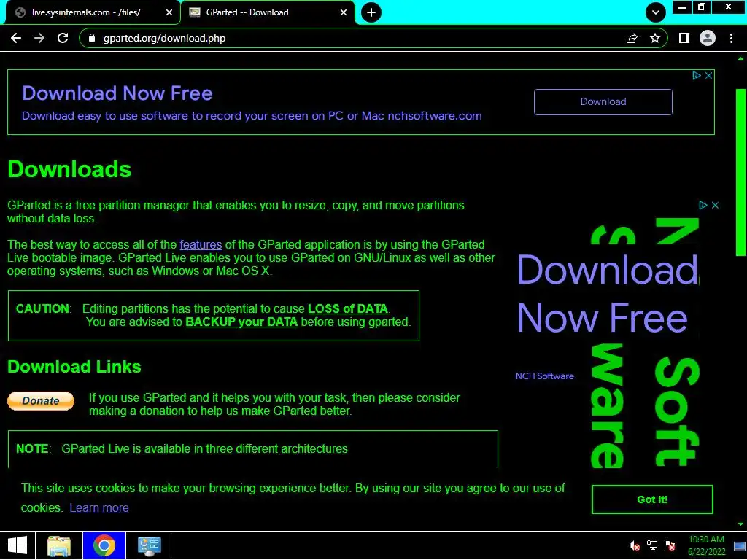Screen dimensions: 747x560
Task: Close the sidebar NCH advertisement
Action: coord(715,205)
